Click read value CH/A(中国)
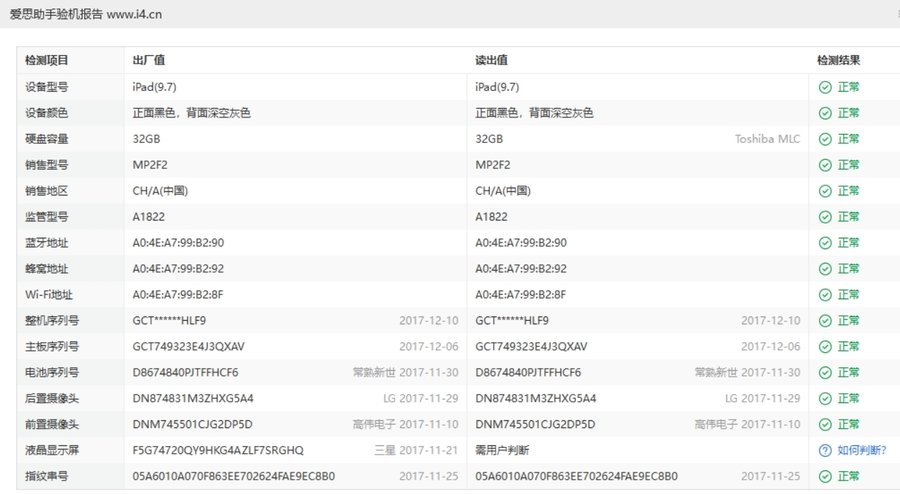The image size is (900, 494). click(x=503, y=191)
